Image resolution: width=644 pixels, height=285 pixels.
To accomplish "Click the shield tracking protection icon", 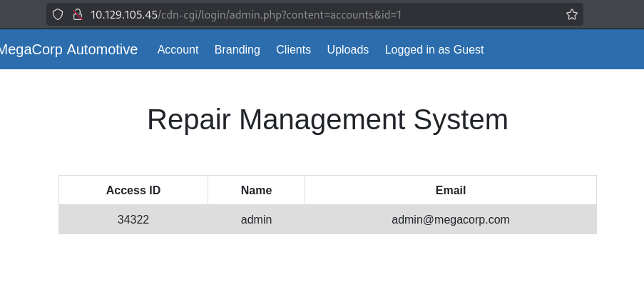I will (x=58, y=15).
